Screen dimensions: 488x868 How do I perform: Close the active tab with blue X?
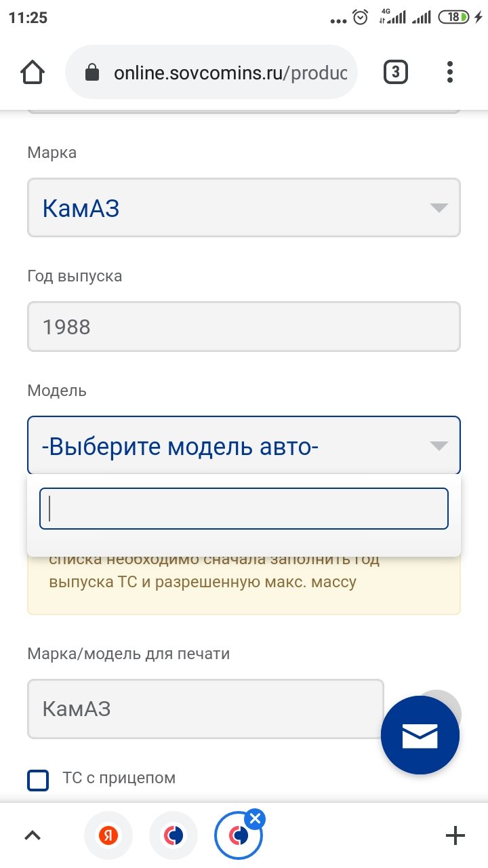tap(255, 819)
